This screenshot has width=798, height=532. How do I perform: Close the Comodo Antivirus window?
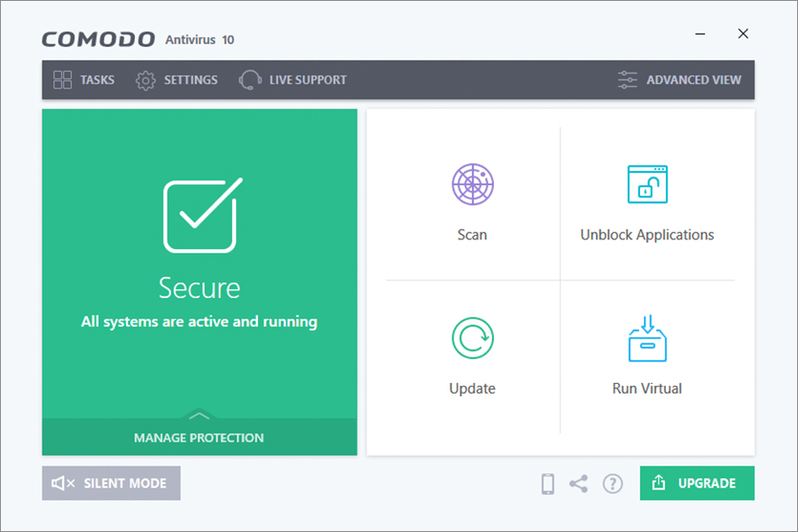point(743,34)
